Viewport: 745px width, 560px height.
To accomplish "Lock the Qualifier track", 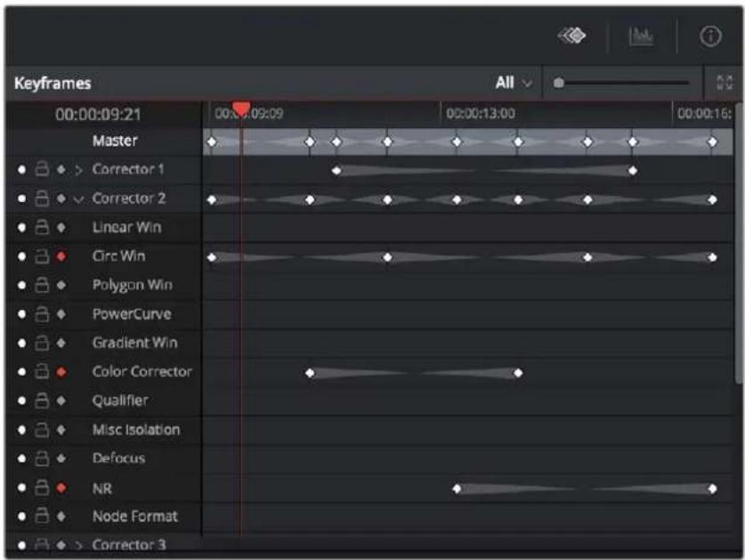I will (x=42, y=401).
